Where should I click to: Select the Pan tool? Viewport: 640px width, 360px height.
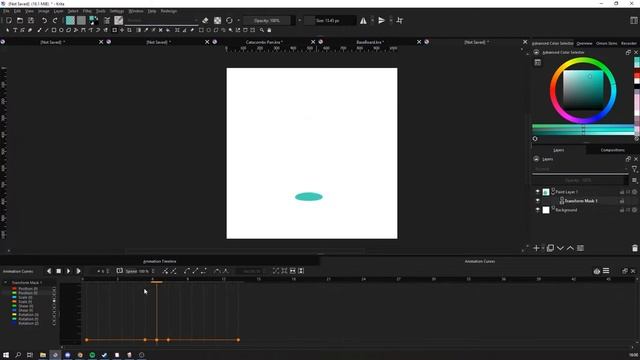tap(269, 30)
